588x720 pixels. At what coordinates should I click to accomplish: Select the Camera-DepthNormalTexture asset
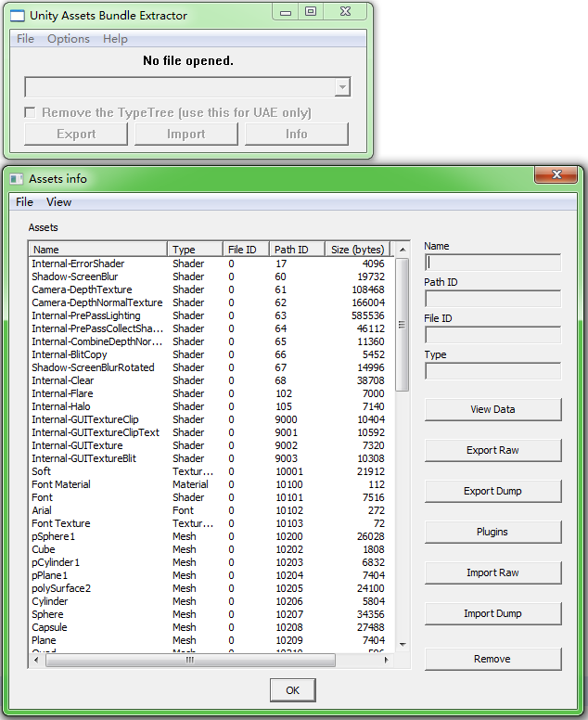[x=211, y=302]
